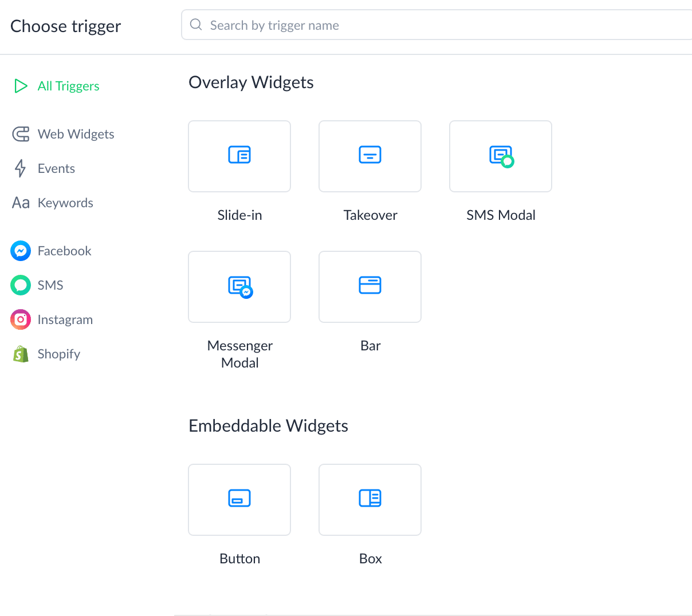Click the Keywords Aa icon
This screenshot has width=692, height=616.
tap(21, 203)
